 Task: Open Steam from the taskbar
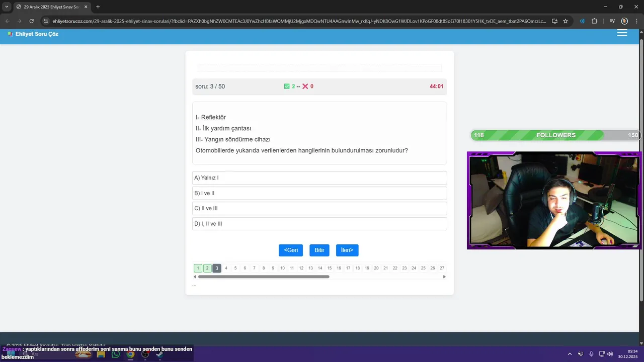(159, 354)
